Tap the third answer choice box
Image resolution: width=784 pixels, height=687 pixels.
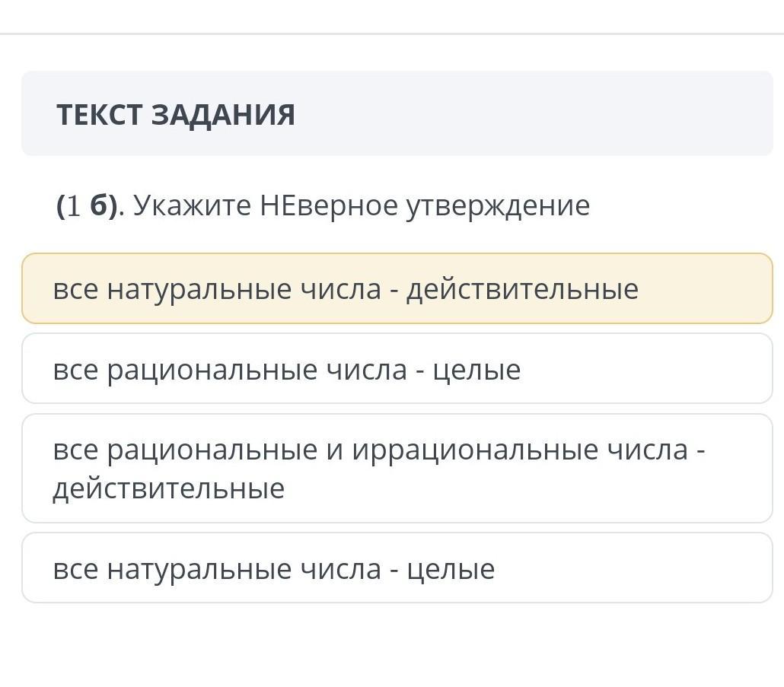397,469
